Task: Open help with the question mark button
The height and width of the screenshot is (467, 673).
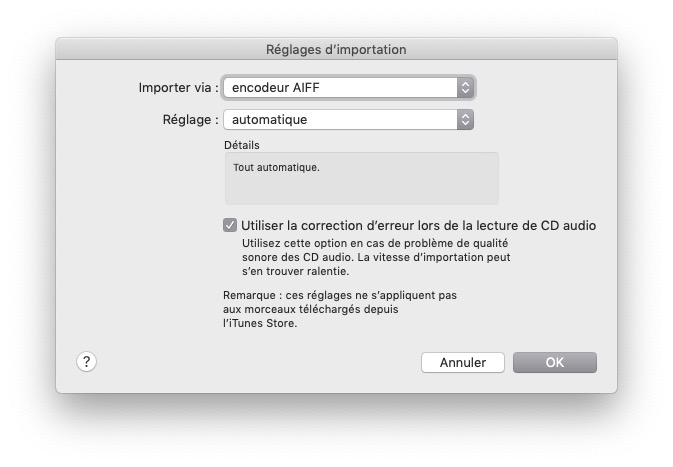Action: tap(86, 362)
